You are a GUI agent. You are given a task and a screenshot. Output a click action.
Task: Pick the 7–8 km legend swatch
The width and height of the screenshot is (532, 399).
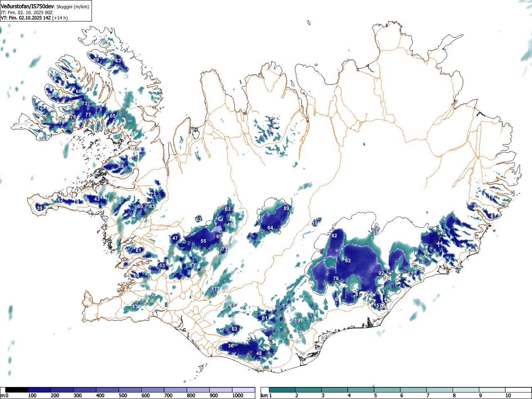[x=440, y=390]
